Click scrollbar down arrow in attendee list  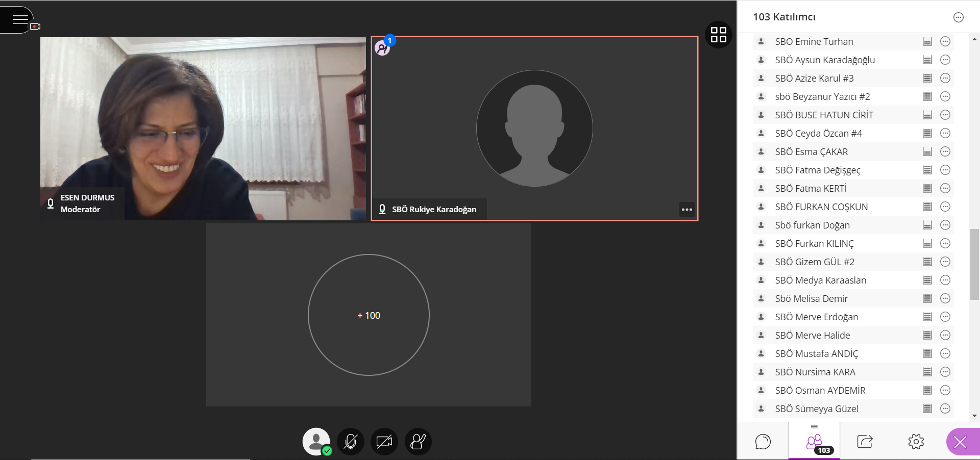pyautogui.click(x=974, y=416)
